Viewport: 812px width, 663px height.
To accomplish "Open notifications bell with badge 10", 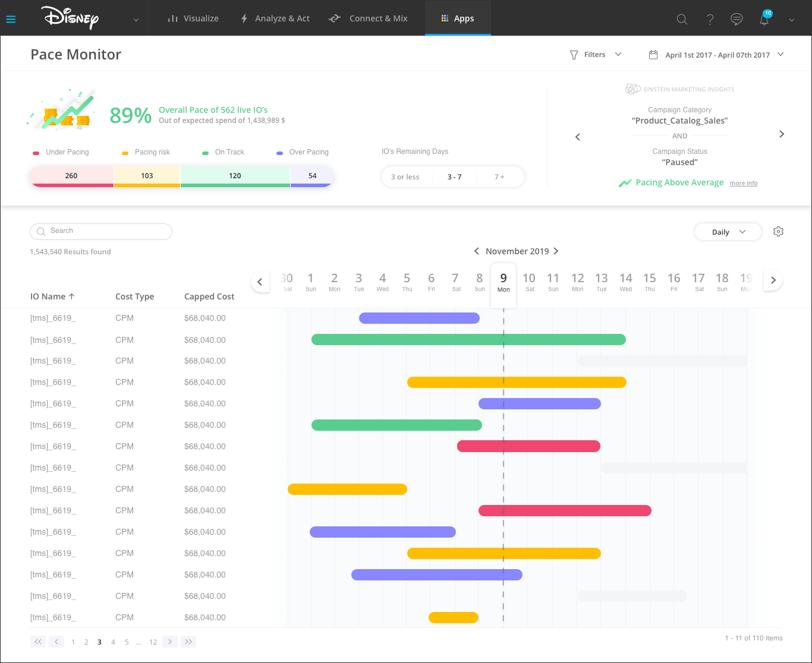I will tap(764, 19).
